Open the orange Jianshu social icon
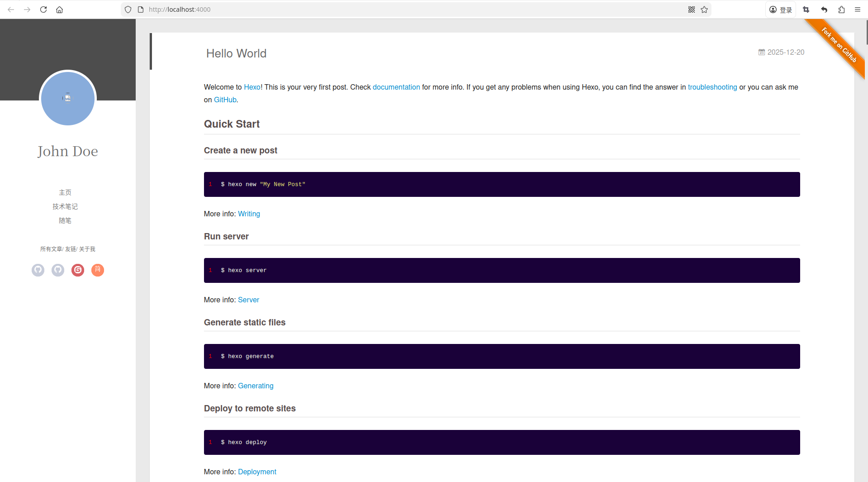 (98, 270)
